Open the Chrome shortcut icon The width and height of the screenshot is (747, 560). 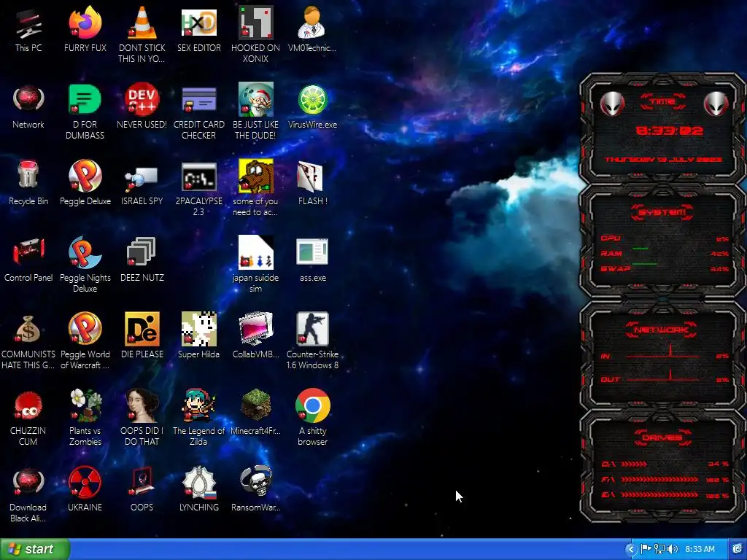coord(312,405)
